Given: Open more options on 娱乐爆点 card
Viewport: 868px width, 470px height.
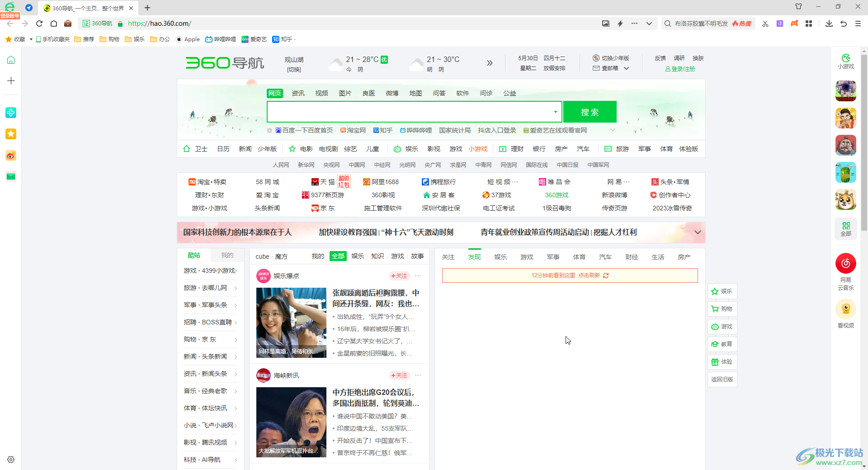Looking at the screenshot, I should (418, 275).
